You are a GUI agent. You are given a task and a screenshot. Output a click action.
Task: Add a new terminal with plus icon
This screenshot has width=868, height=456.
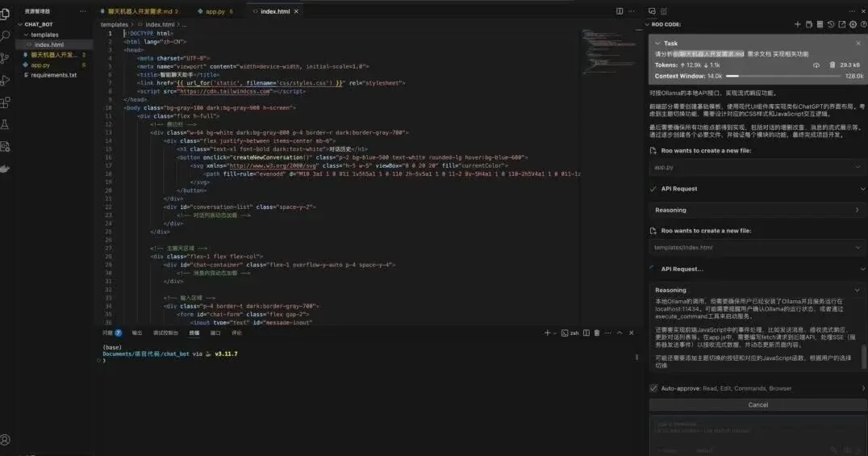[x=547, y=333]
